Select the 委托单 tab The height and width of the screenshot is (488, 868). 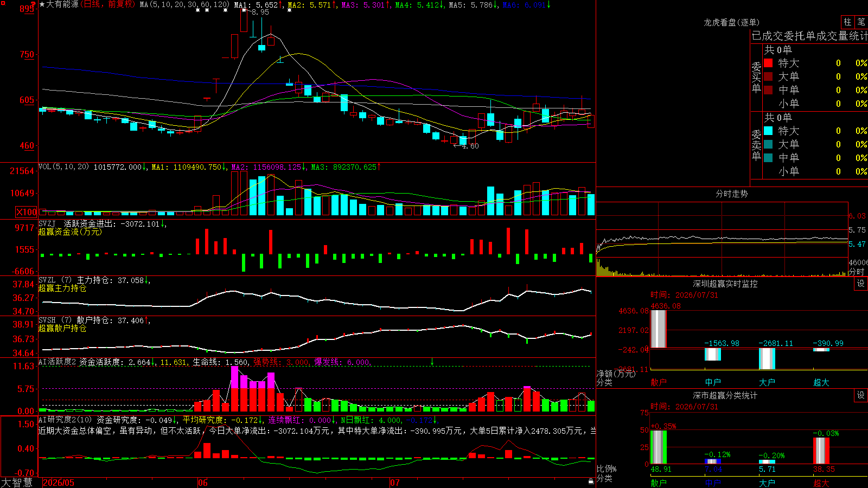click(799, 36)
